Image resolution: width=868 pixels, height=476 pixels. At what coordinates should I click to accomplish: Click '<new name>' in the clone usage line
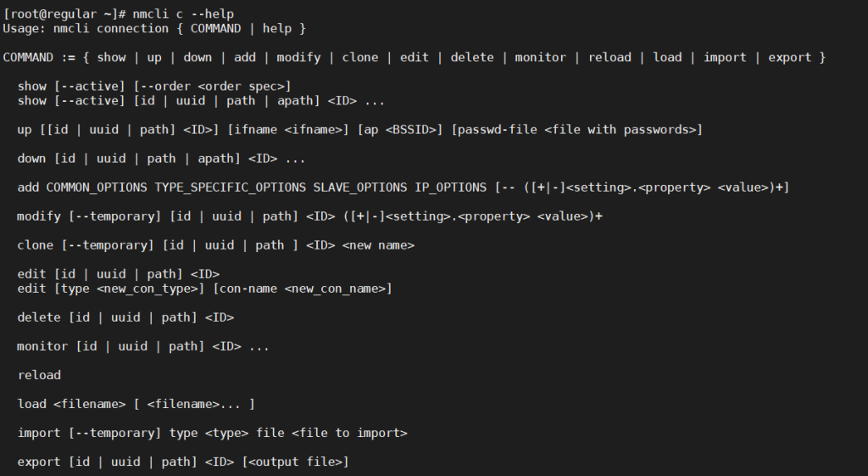click(x=378, y=245)
